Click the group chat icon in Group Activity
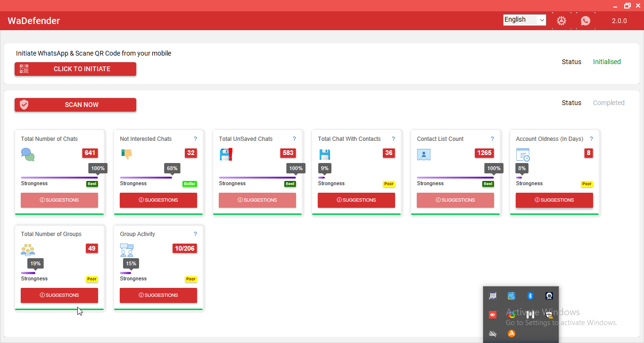 [127, 250]
